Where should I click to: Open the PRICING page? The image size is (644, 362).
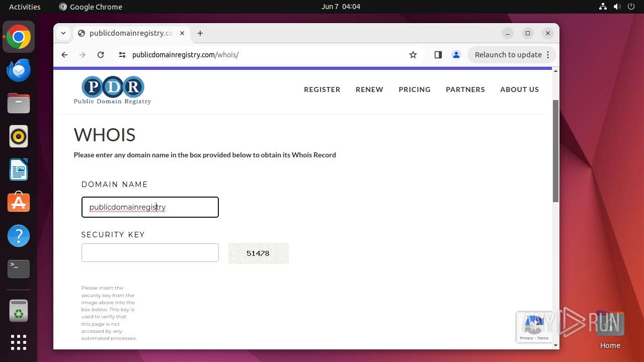[415, 89]
